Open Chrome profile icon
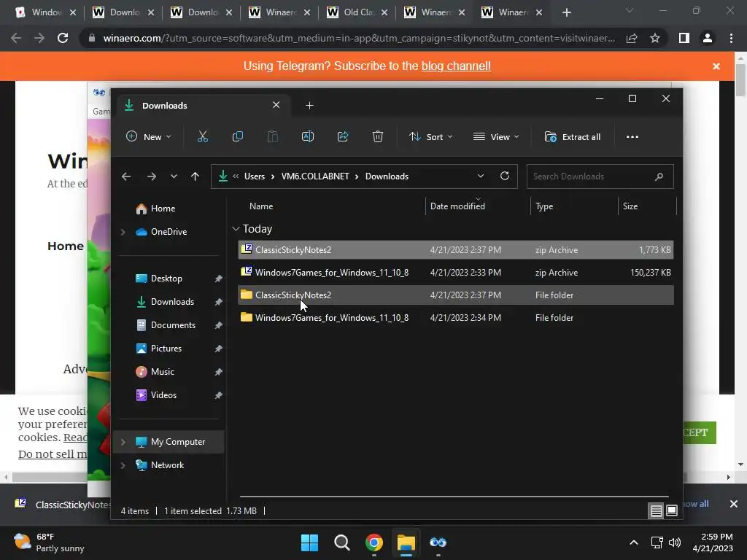The image size is (747, 560). point(708,38)
